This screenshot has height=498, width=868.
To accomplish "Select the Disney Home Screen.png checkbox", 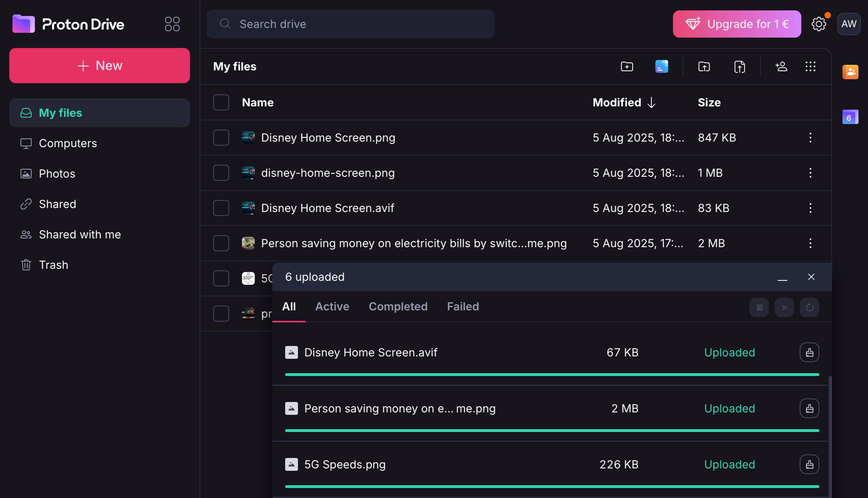I will [x=221, y=138].
